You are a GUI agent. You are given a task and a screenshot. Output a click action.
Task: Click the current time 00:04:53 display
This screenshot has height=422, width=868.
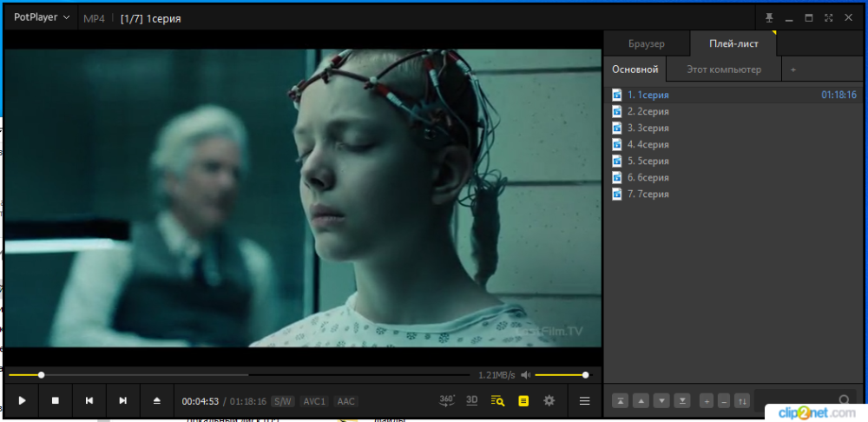pos(201,401)
